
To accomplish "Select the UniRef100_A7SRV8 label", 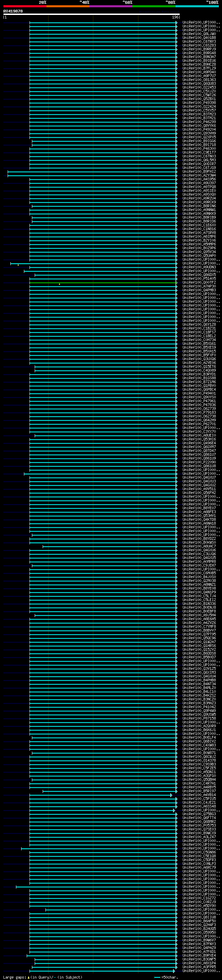I will tap(199, 233).
